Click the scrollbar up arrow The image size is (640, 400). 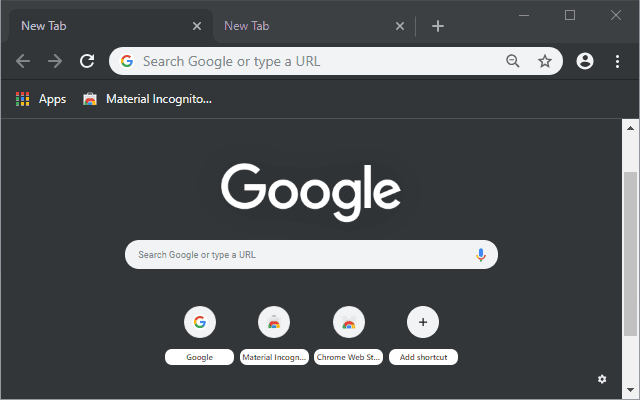(x=630, y=128)
